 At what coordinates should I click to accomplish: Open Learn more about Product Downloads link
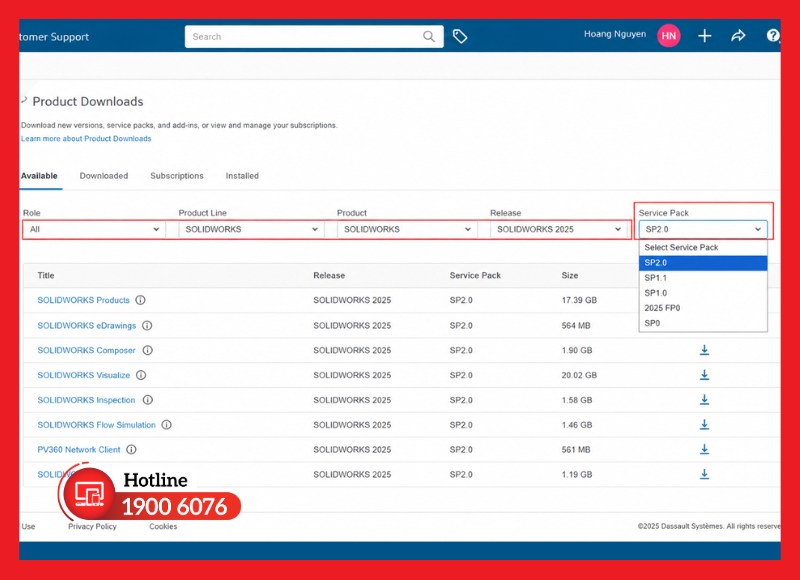click(86, 138)
